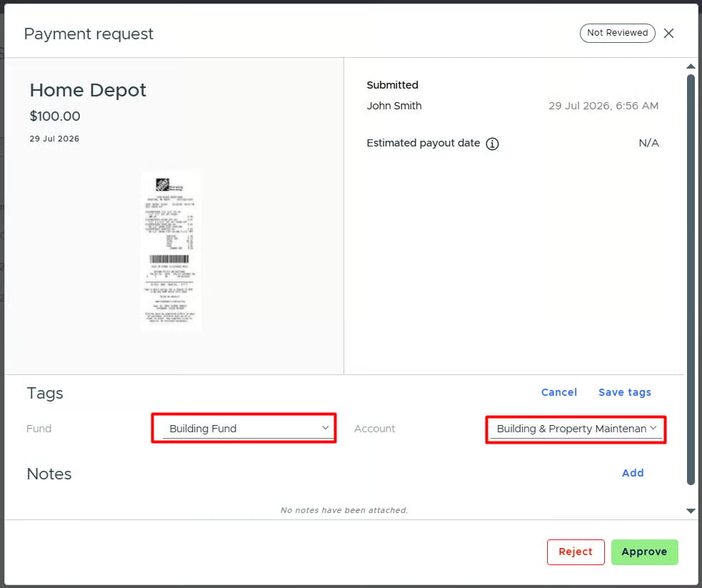
Task: Click the scrollbar down arrow
Action: (691, 511)
